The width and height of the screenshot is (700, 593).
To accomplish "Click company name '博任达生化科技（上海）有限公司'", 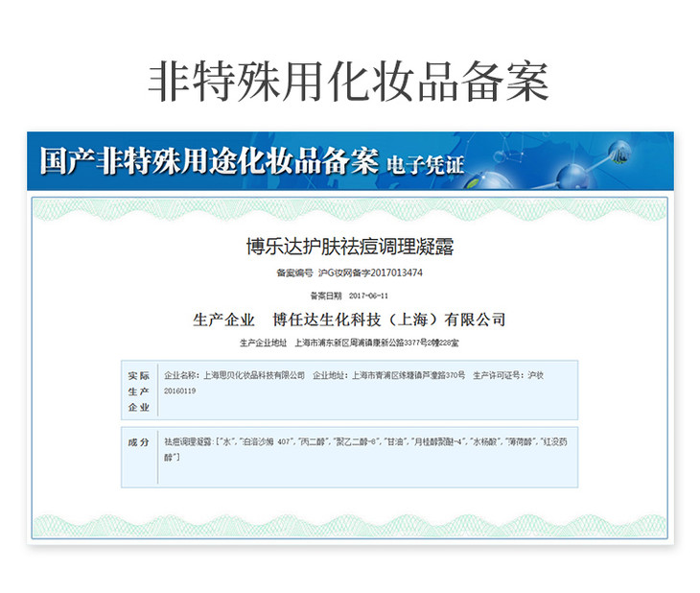I will (x=389, y=320).
